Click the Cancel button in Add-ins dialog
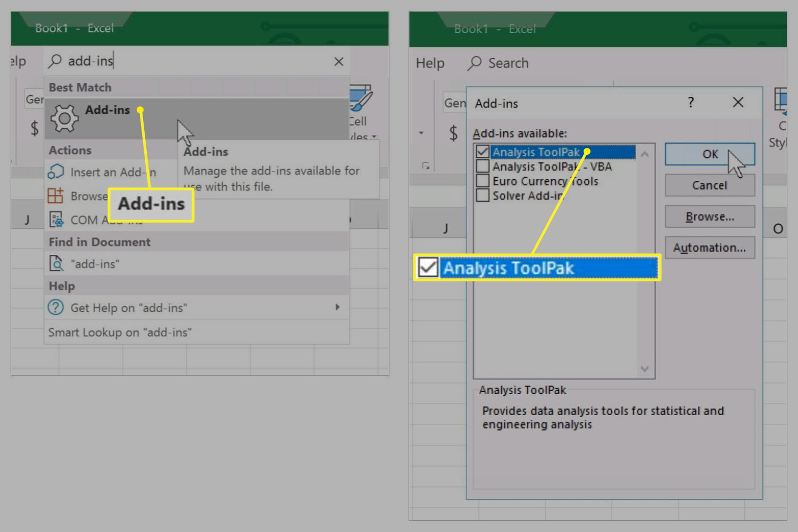The image size is (798, 532). (x=710, y=185)
